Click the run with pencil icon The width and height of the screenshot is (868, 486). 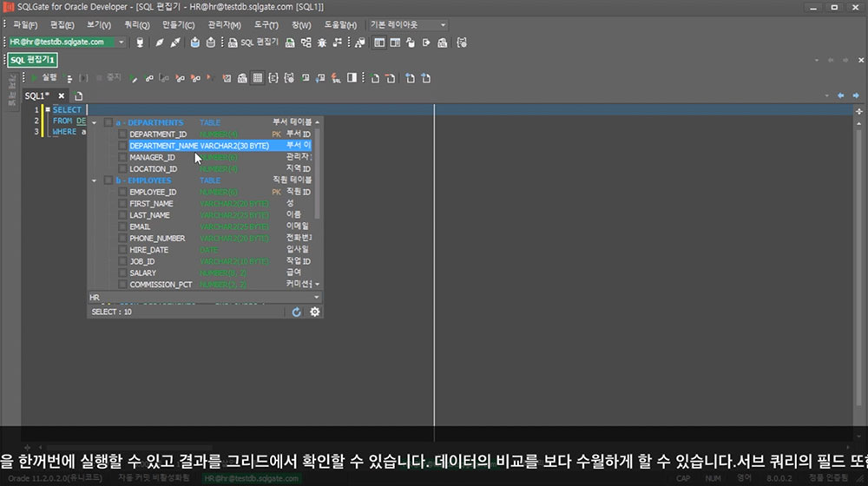[134, 79]
